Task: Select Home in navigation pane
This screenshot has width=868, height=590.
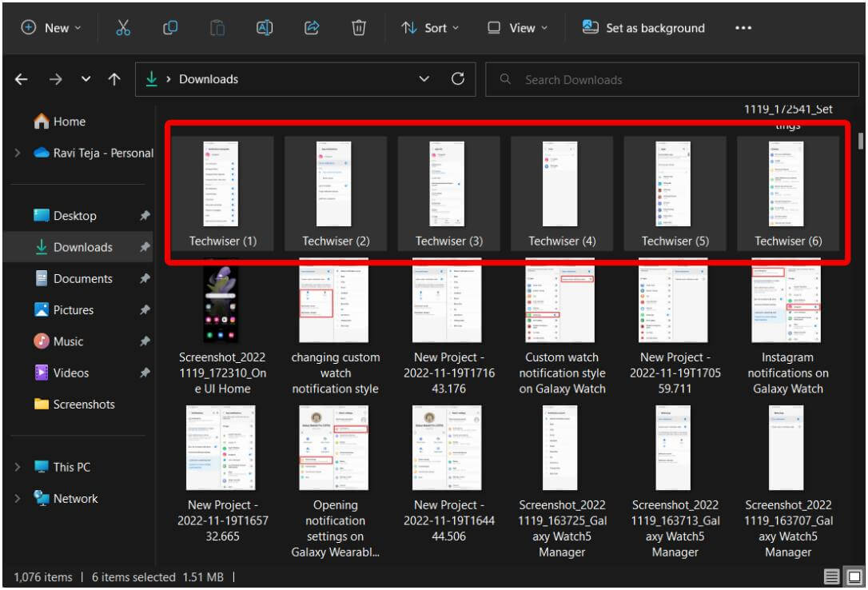Action: coord(60,122)
